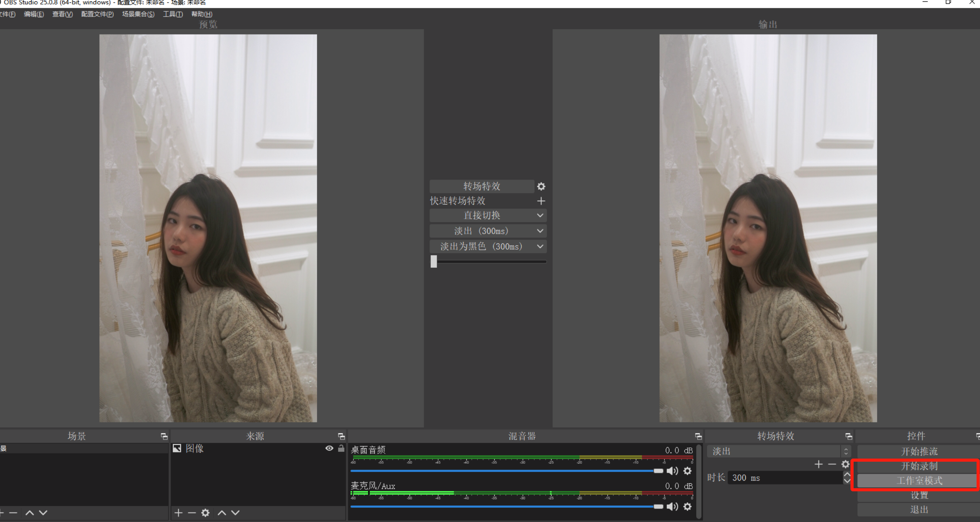
Task: Expand the 直接切换 quick transition dropdown
Action: pyautogui.click(x=540, y=215)
